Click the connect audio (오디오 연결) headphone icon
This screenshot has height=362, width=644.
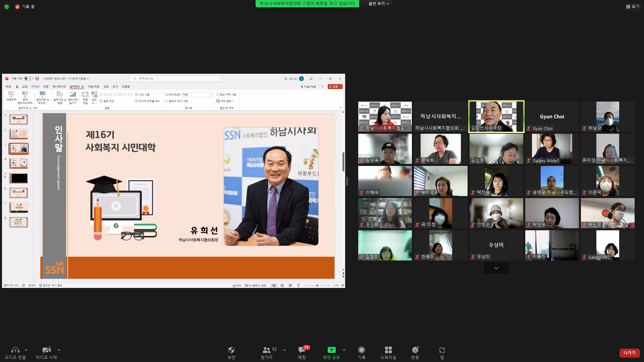pos(15,350)
